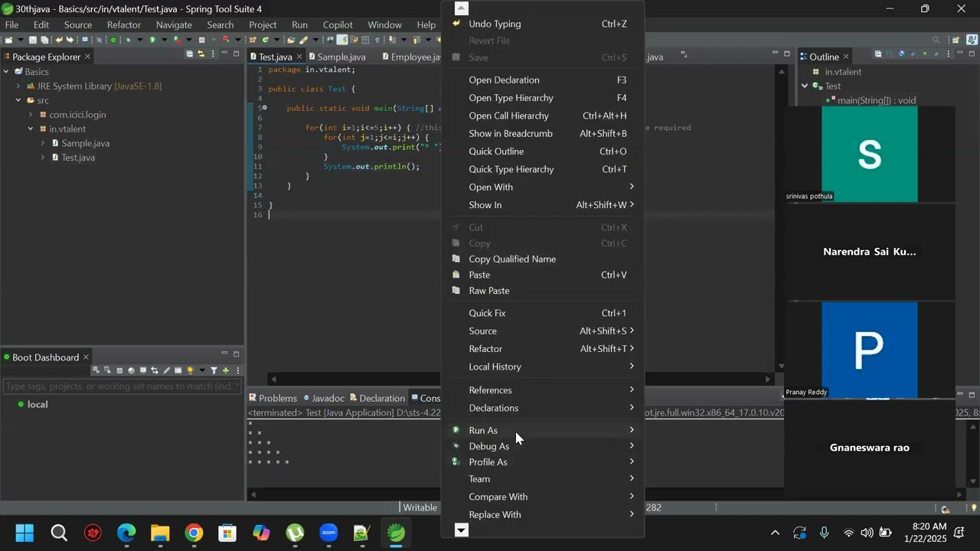Click the funnel filter icon in Boot Dashboard
Viewport: 980px width, 551px height.
point(214,370)
